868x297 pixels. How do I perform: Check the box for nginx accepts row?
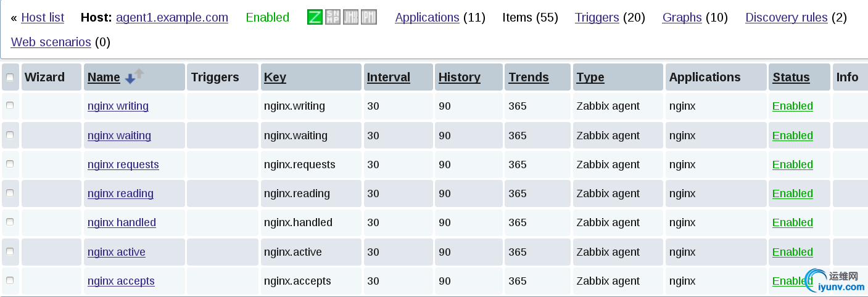10,280
